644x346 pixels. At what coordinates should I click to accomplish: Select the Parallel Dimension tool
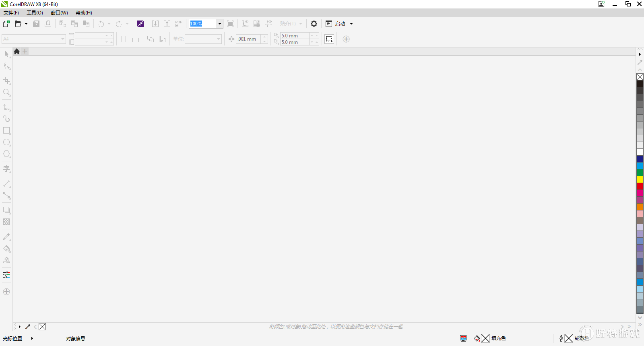coord(6,184)
